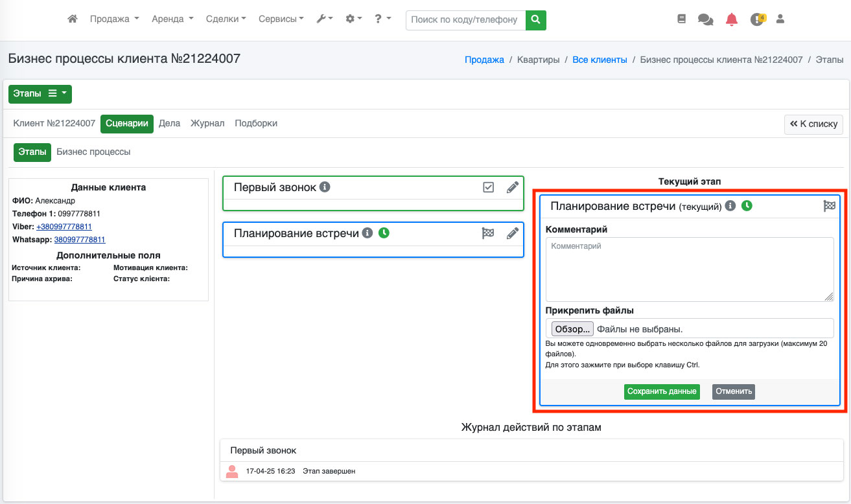
Task: Open the gear settings dropdown
Action: [x=353, y=19]
